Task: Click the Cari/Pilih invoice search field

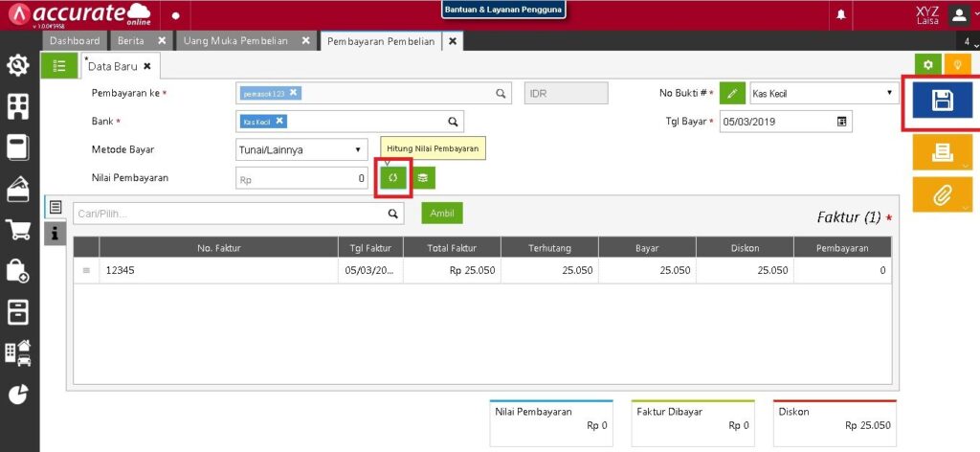Action: [229, 215]
